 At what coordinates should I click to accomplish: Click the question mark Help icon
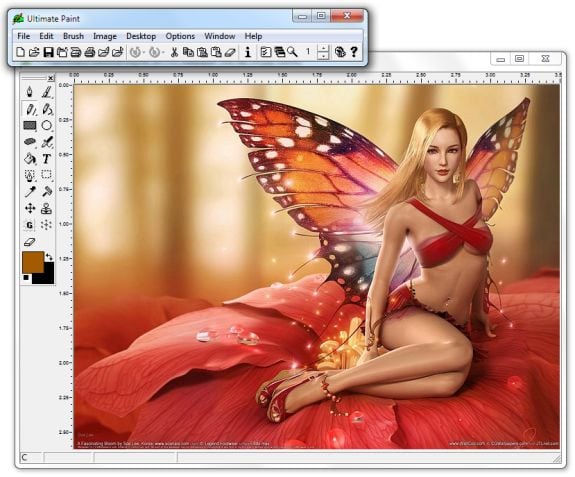coord(354,52)
